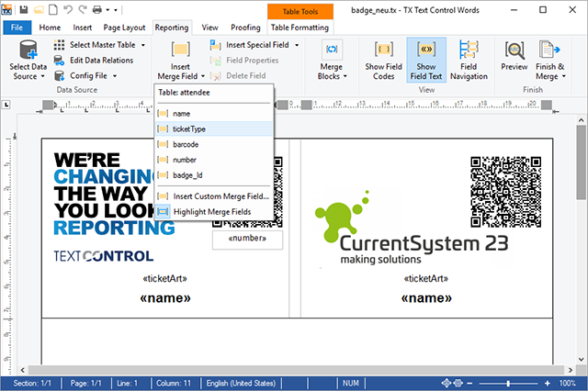Toggle Show Field Codes
Screen dimensions: 588x391
383,61
